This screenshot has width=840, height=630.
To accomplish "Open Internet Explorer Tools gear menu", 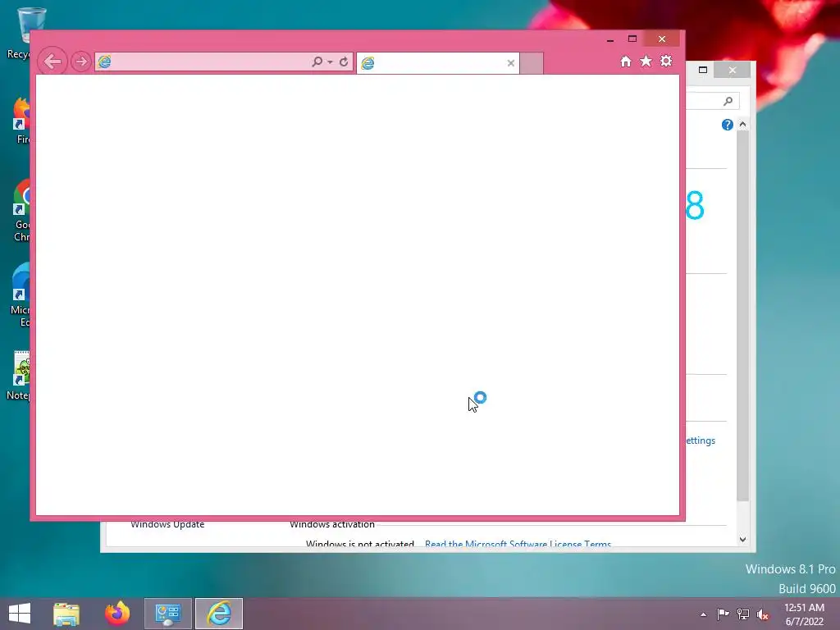I will click(666, 61).
